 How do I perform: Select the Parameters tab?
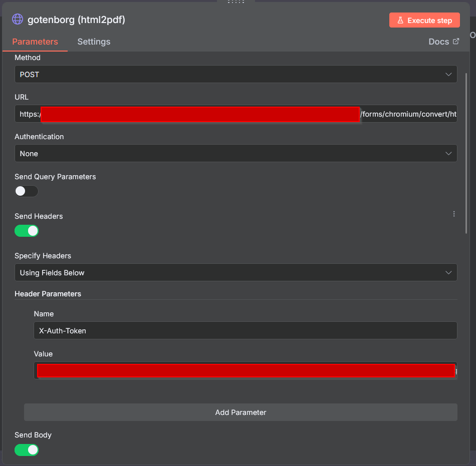(x=35, y=42)
